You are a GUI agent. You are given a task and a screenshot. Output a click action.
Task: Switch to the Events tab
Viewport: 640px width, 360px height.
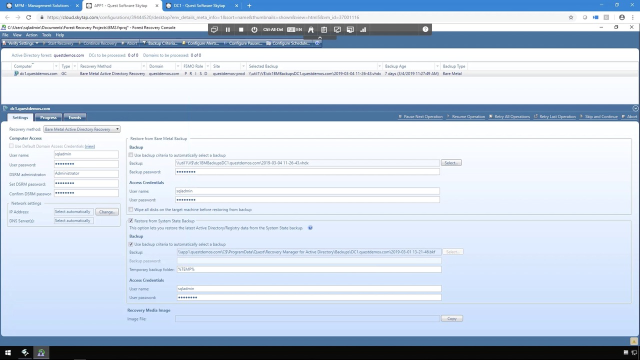click(x=75, y=118)
